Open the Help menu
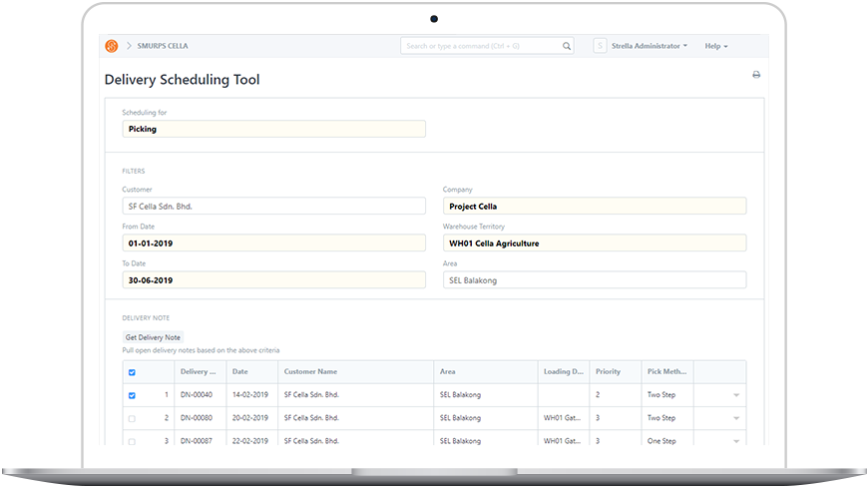The image size is (868, 489). click(715, 46)
